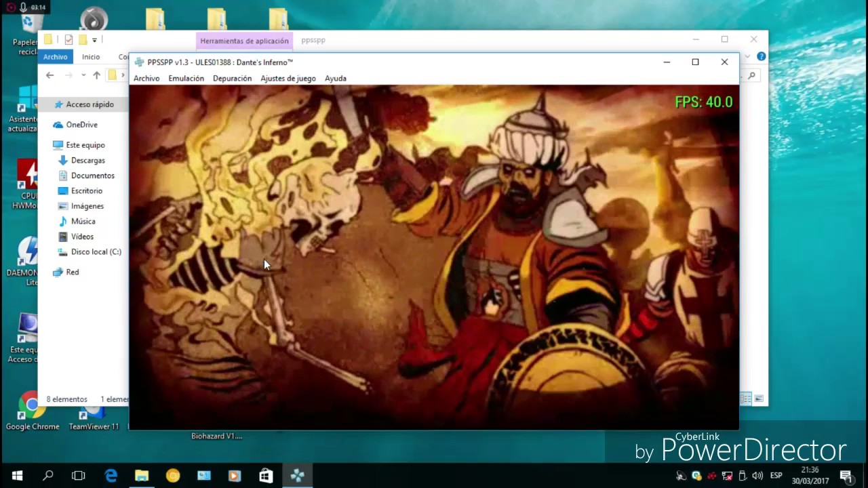This screenshot has height=488, width=868.
Task: Open Microsoft Store from taskbar
Action: pyautogui.click(x=266, y=476)
